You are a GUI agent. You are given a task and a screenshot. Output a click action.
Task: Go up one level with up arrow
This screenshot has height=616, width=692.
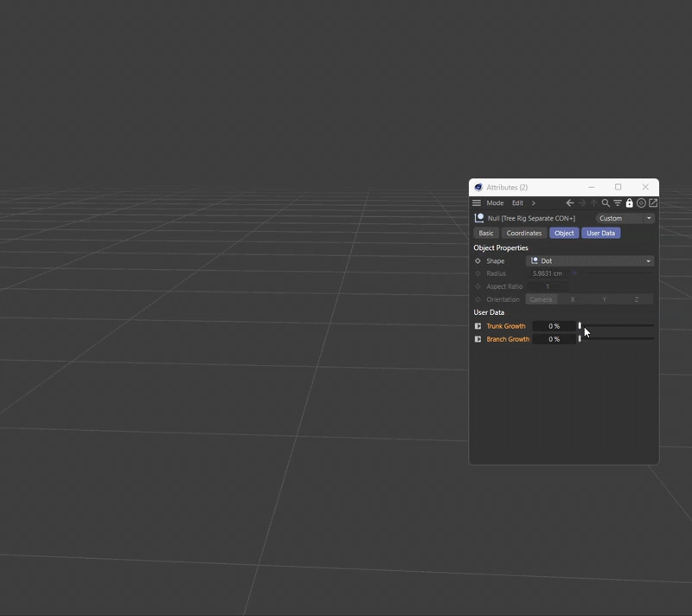pos(594,203)
